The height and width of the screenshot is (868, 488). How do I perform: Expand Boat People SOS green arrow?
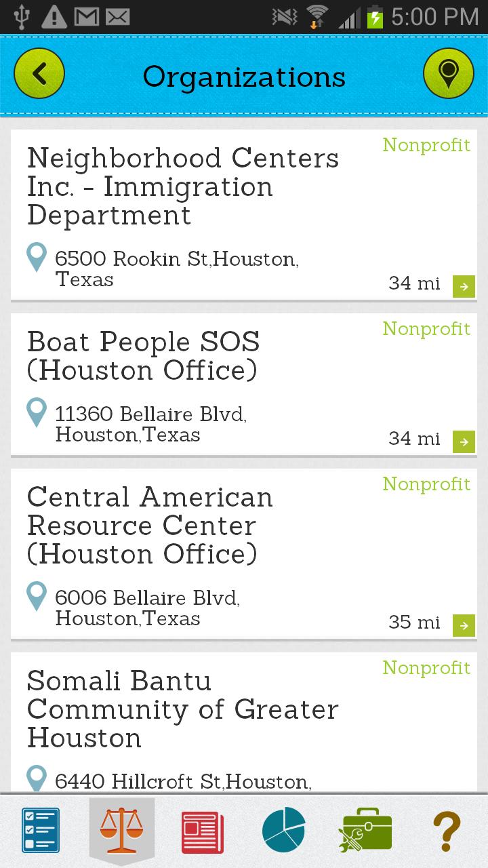464,441
